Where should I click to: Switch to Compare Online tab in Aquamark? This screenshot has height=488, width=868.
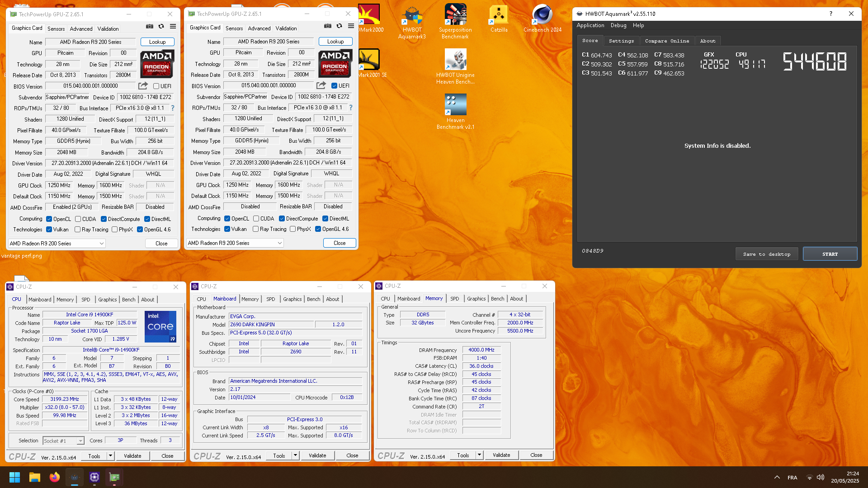[x=667, y=41]
